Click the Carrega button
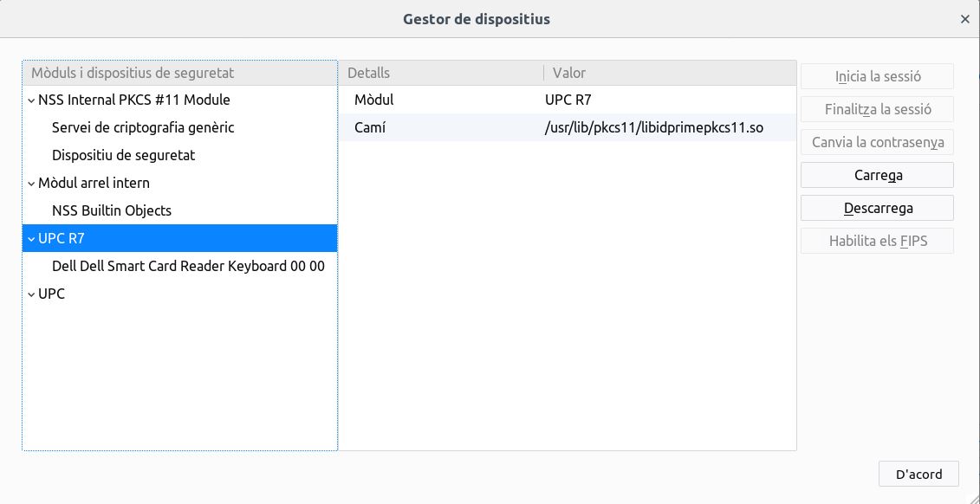The image size is (980, 504). tap(877, 175)
